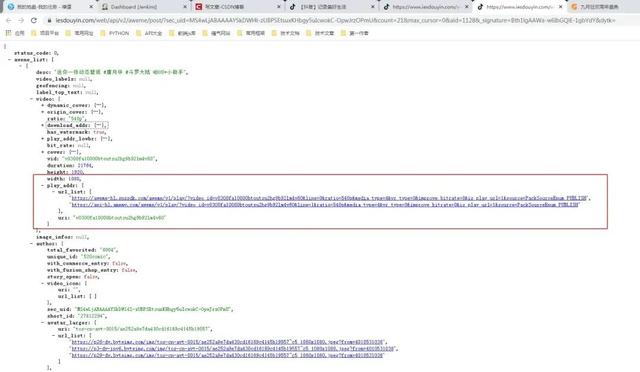This screenshot has width=640, height=372.
Task: Click the total_favorited value
Action: point(108,250)
